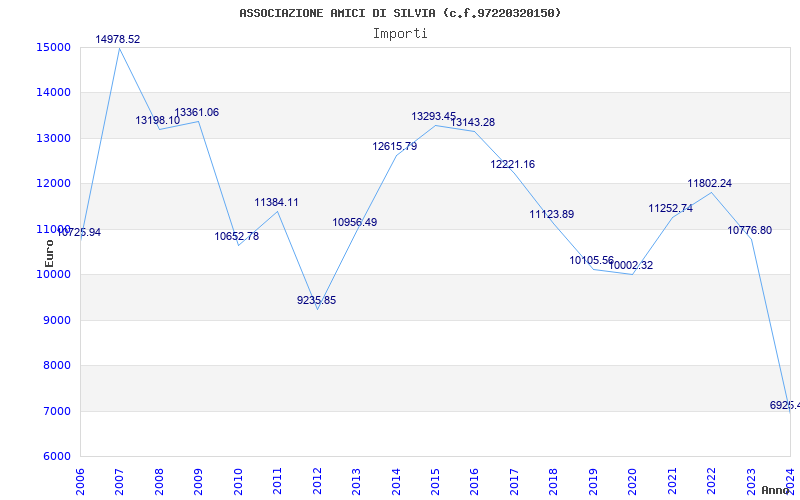The height and width of the screenshot is (500, 800).
Task: Click y-axis tick label 14000
Action: click(x=53, y=93)
